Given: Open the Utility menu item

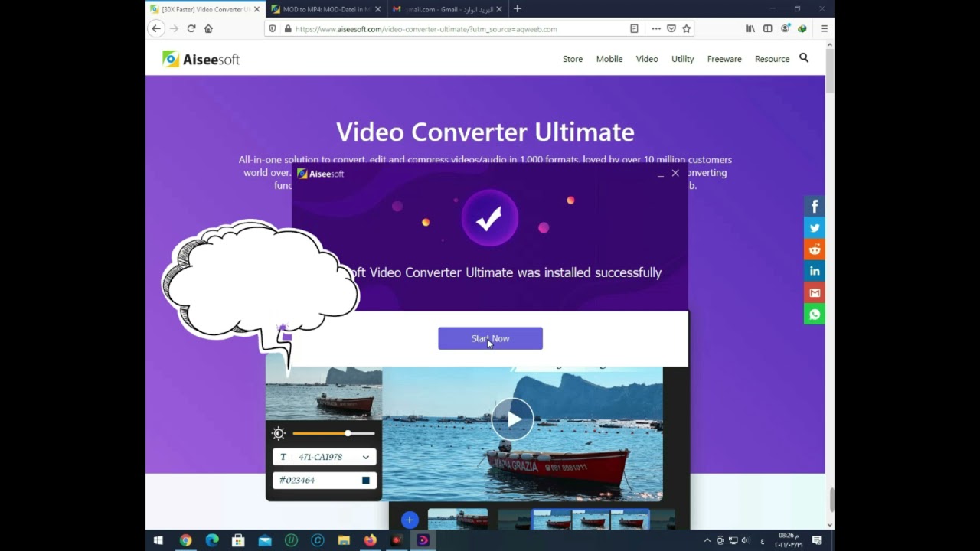Looking at the screenshot, I should click(x=682, y=59).
